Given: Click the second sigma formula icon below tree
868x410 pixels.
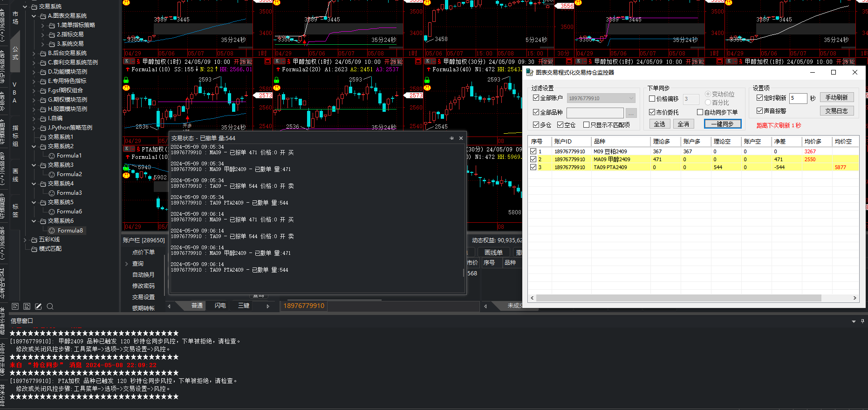Looking at the screenshot, I should (x=27, y=307).
